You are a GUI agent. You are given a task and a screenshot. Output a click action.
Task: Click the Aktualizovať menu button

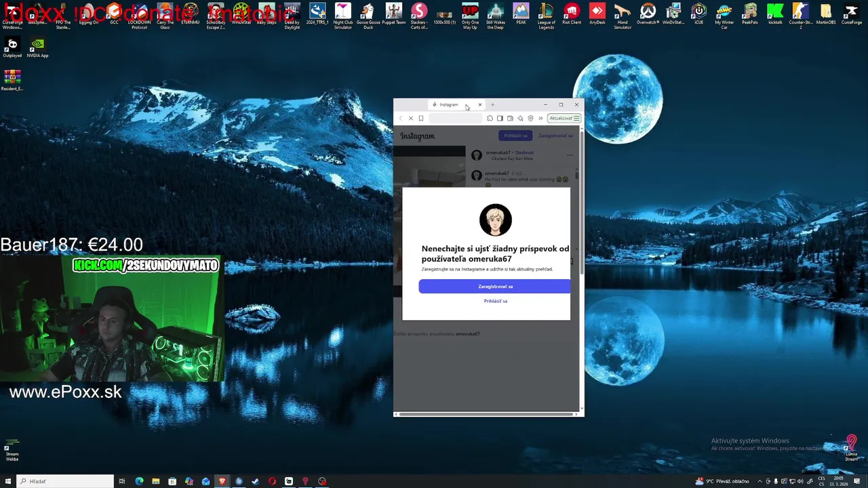click(564, 118)
